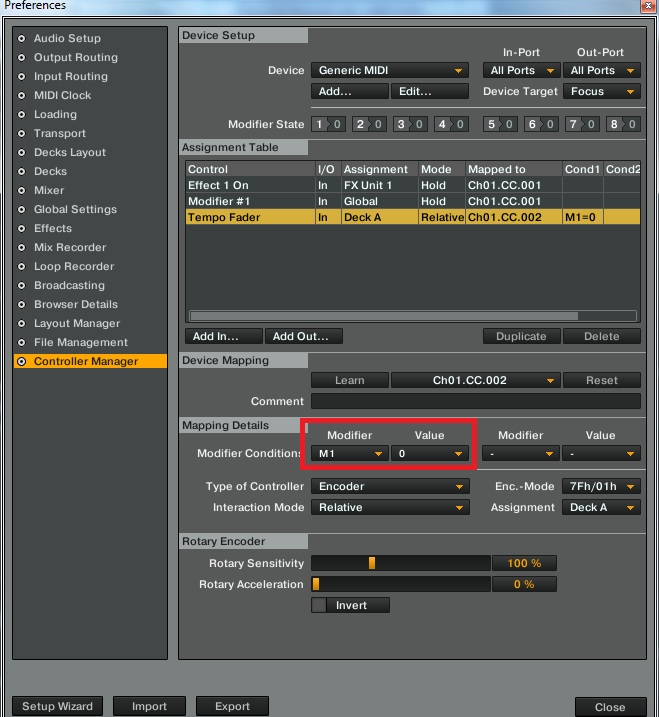
Task: Click Modifier State 4 indicator
Action: point(451,124)
